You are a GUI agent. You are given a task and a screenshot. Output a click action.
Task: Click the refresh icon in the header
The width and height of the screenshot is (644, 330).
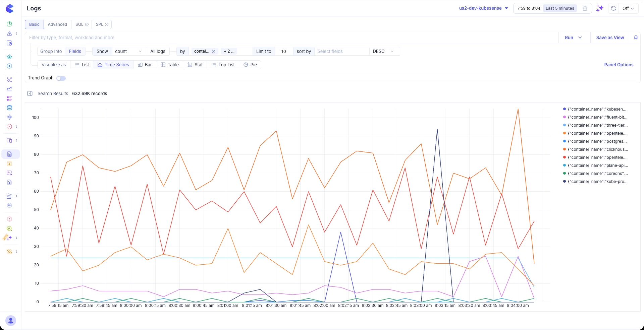pos(613,8)
